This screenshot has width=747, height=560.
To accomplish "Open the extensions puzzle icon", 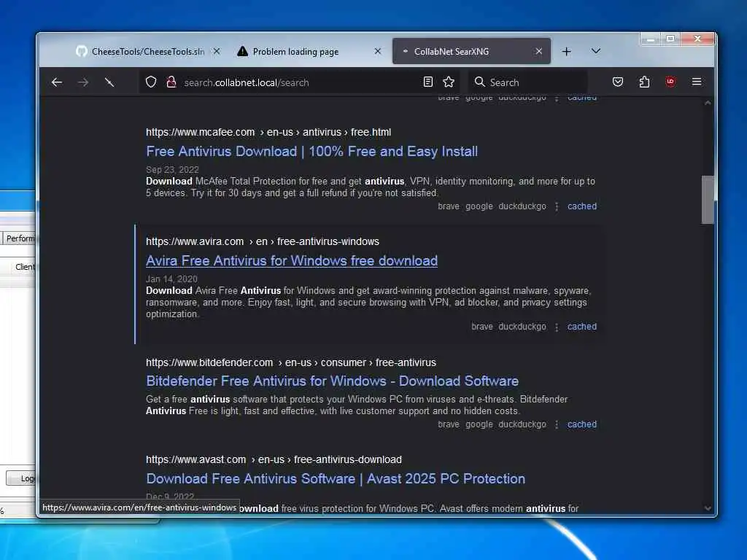I will 644,82.
